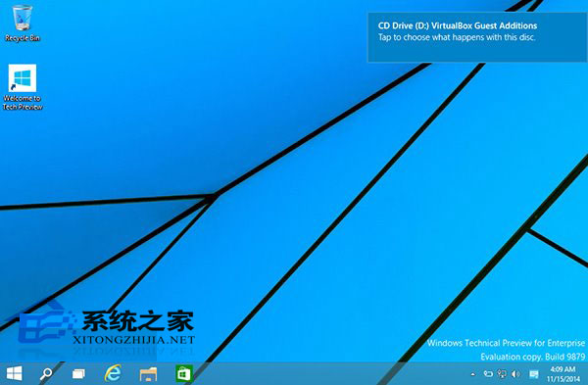Launch the Windows Store app
The height and width of the screenshot is (385, 588).
coord(184,373)
